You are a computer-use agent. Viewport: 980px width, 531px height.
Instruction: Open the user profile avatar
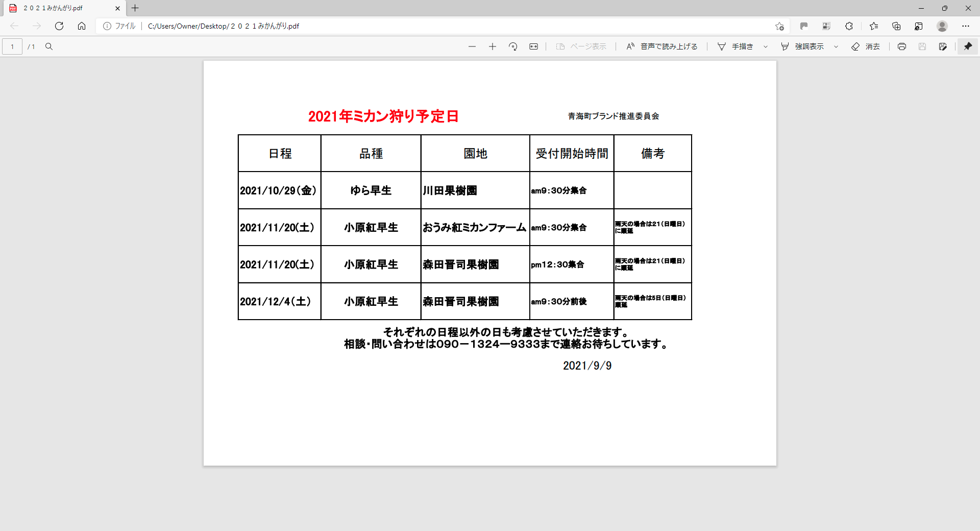coord(942,26)
